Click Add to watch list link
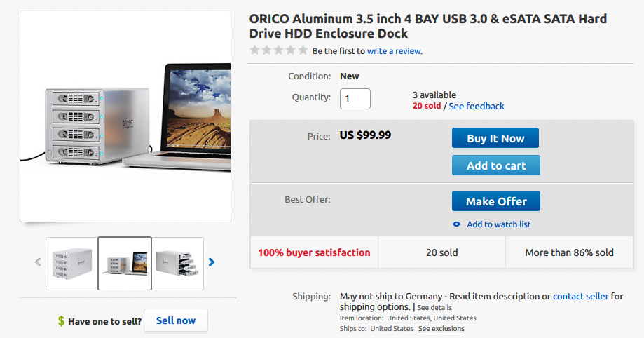Viewport: 644px width, 338px height. (x=499, y=224)
